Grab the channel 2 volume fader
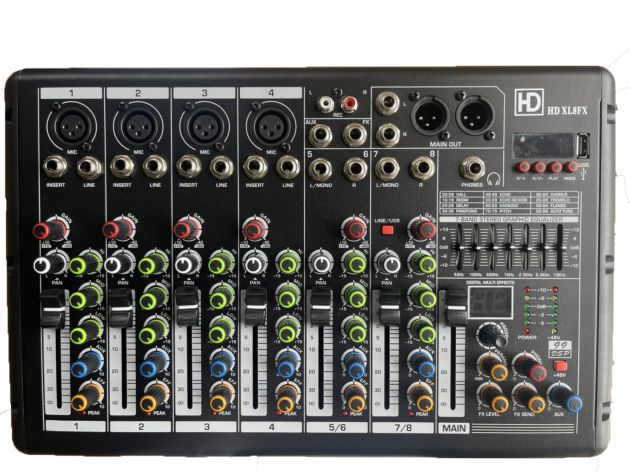Viewport: 630px width, 472px height. (122, 307)
